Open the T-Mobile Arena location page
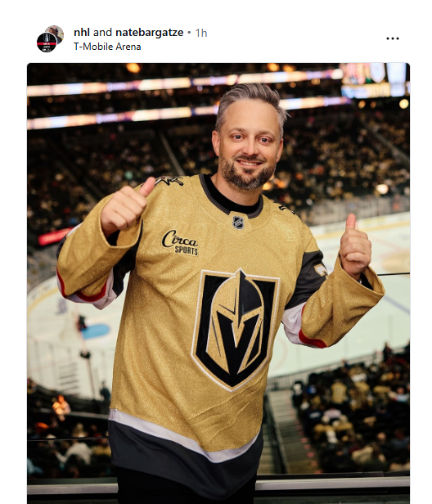The width and height of the screenshot is (432, 504). 107,47
